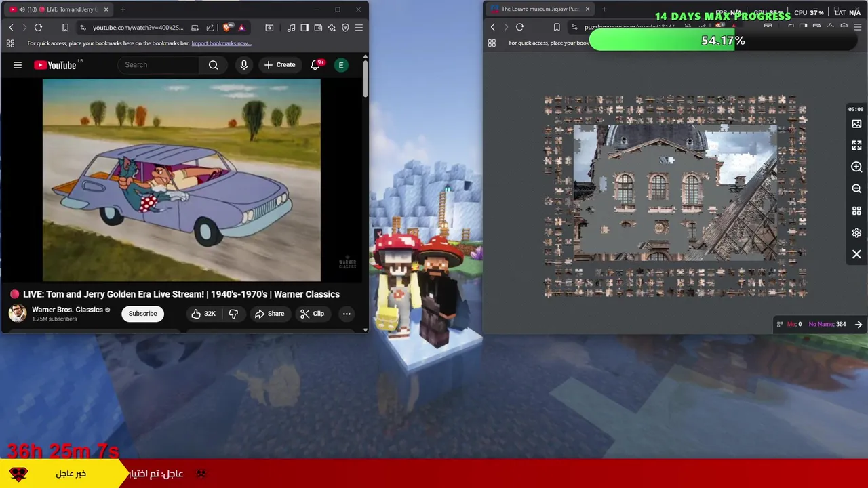Open Brave Wallet icon in YouTube window
868x488 pixels.
pyautogui.click(x=318, y=28)
